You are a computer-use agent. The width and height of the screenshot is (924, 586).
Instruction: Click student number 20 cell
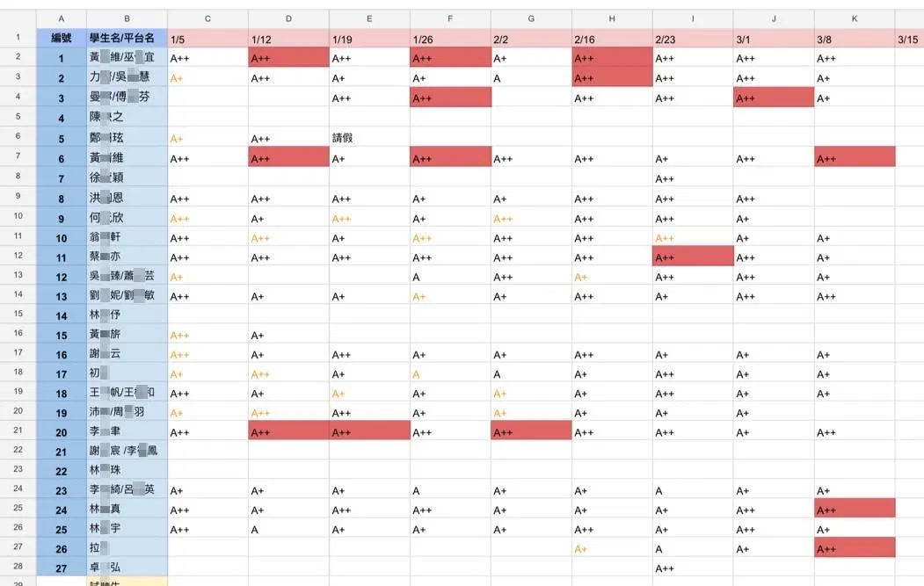tap(62, 431)
